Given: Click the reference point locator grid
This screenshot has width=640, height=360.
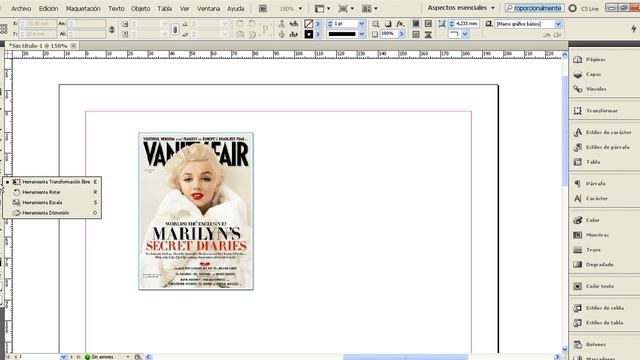Looking at the screenshot, I should pyautogui.click(x=4, y=29).
